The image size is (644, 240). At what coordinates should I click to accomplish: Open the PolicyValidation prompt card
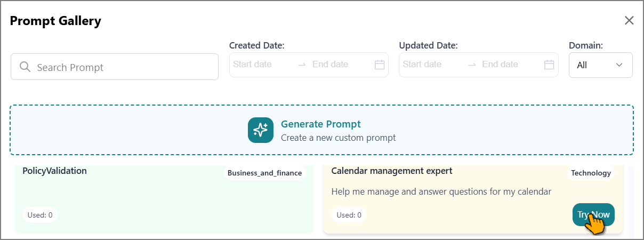pos(164,199)
